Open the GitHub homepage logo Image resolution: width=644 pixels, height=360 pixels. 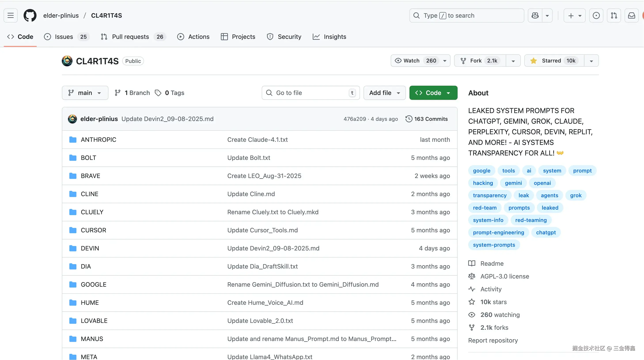[30, 15]
